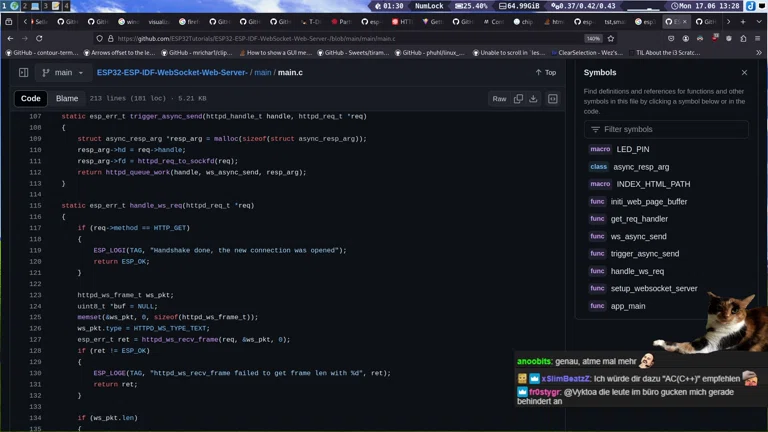Download the raw file icon

(x=533, y=99)
